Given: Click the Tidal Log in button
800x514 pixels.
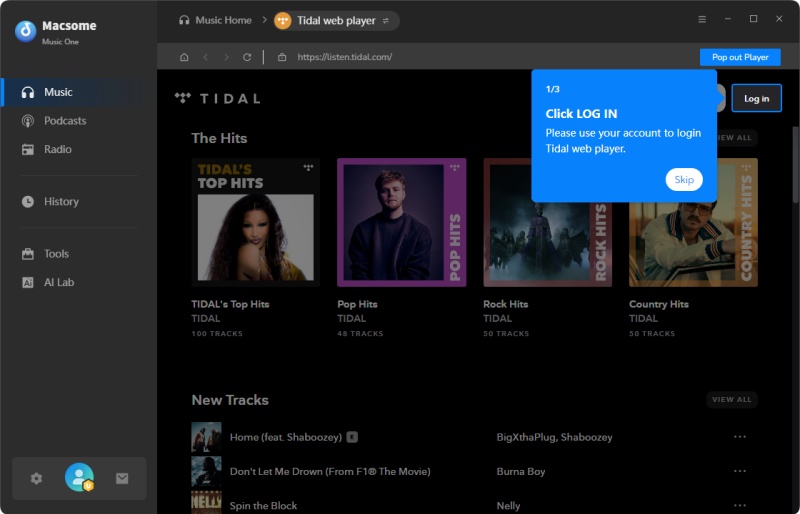Looking at the screenshot, I should tap(756, 99).
